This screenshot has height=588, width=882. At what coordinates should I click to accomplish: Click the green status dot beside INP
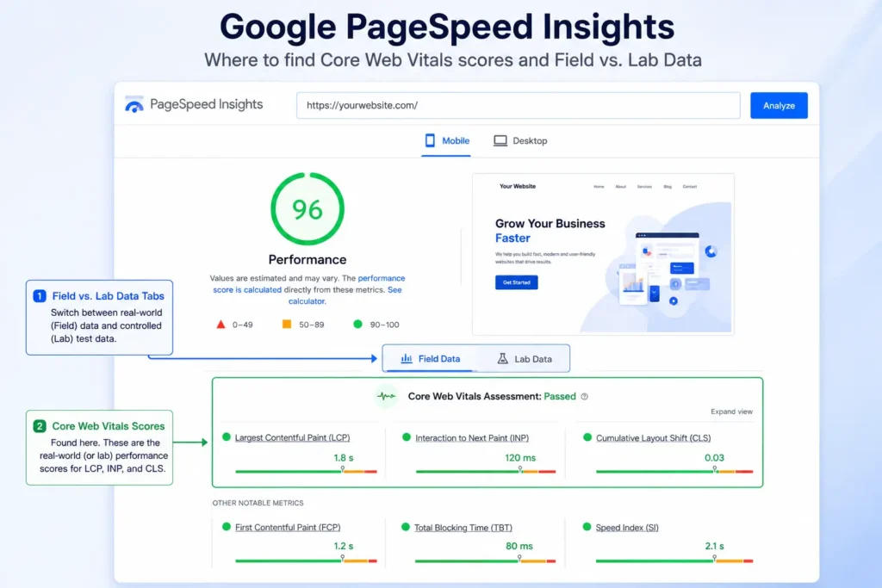tap(407, 436)
